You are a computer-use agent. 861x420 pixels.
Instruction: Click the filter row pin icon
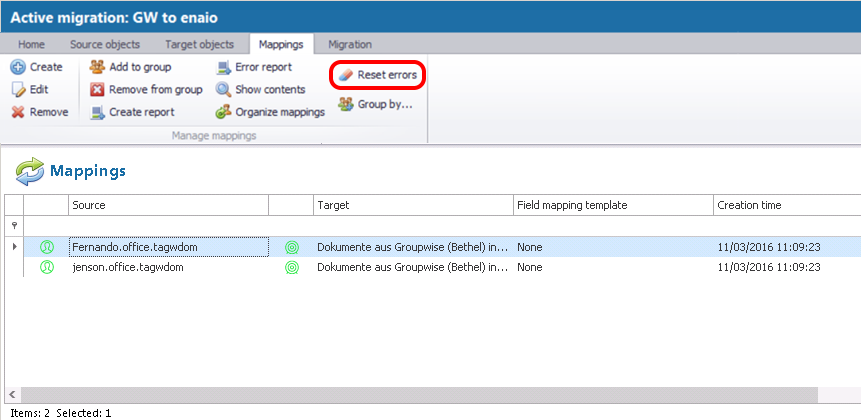(14, 226)
